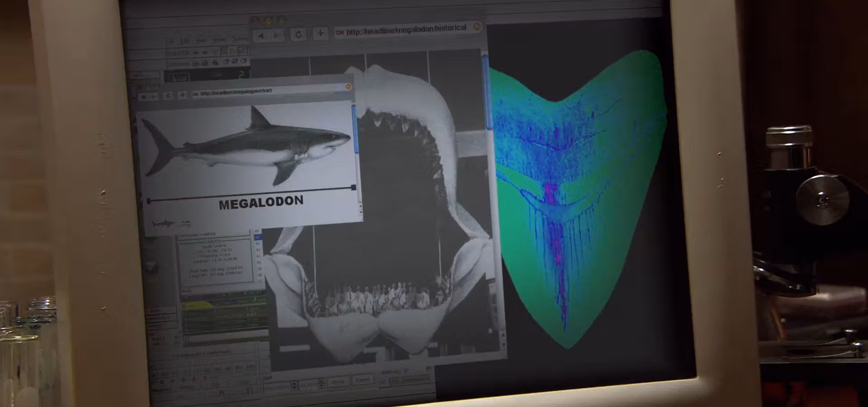Reload the megalodon/historical page
868x407 pixels.
click(x=298, y=34)
